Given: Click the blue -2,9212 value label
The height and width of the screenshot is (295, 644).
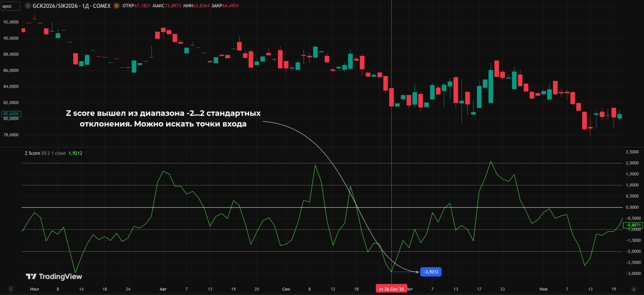Looking at the screenshot, I should click(431, 272).
